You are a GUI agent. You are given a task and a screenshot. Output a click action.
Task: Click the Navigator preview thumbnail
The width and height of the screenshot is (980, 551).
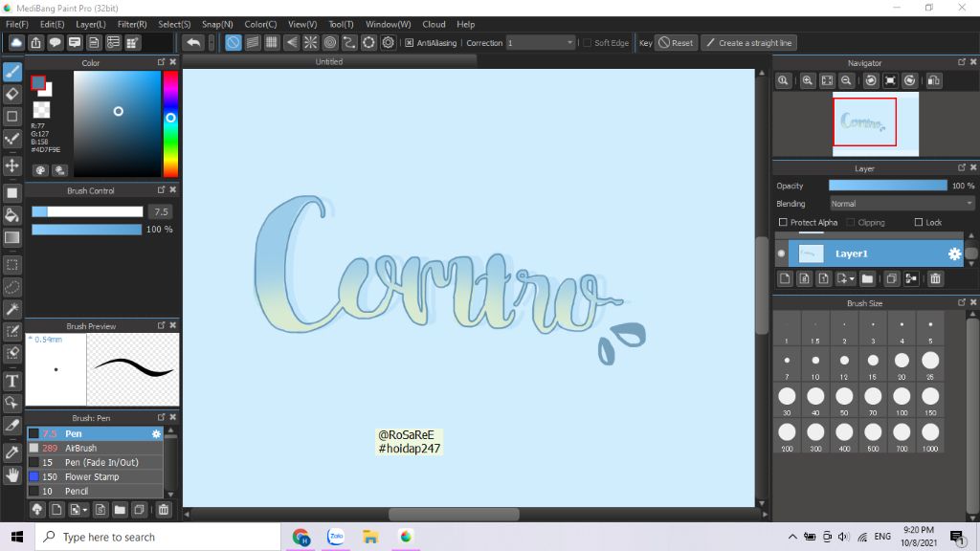tap(876, 124)
